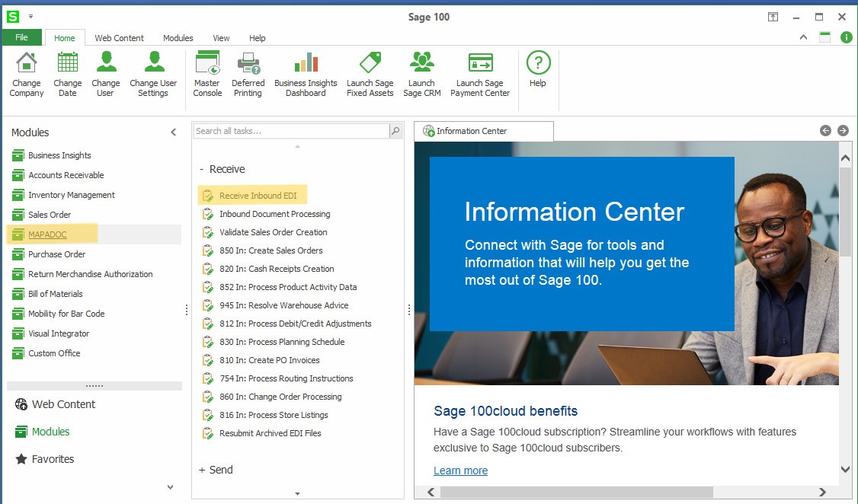The image size is (858, 504).
Task: Collapse the Modules pane with the chevron
Action: tap(174, 132)
